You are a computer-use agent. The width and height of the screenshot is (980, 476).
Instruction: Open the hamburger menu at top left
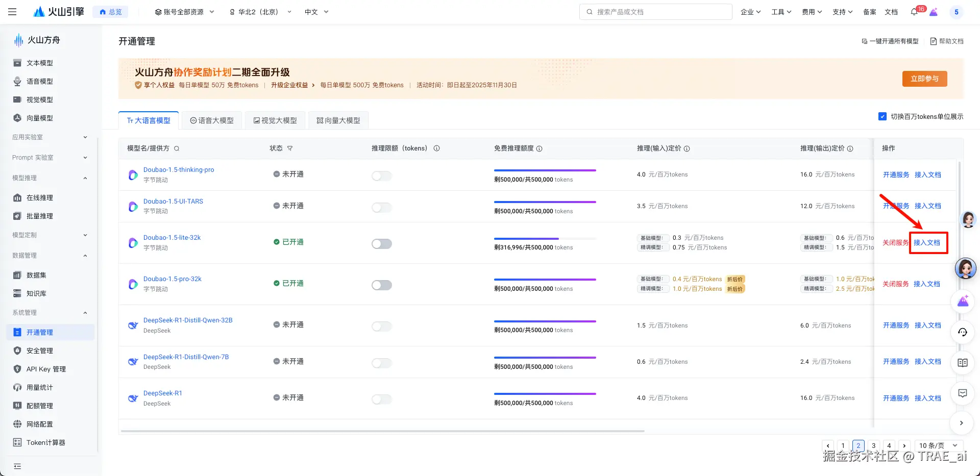(x=12, y=12)
